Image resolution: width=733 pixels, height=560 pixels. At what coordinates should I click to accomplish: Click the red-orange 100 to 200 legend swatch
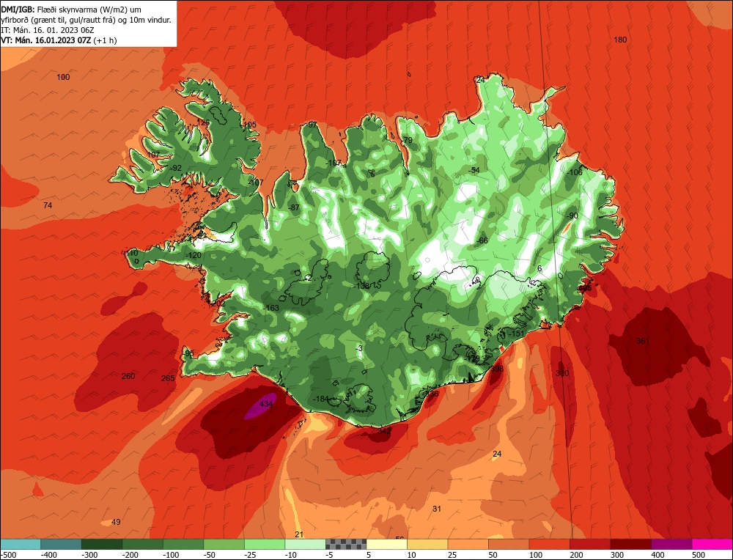click(549, 545)
